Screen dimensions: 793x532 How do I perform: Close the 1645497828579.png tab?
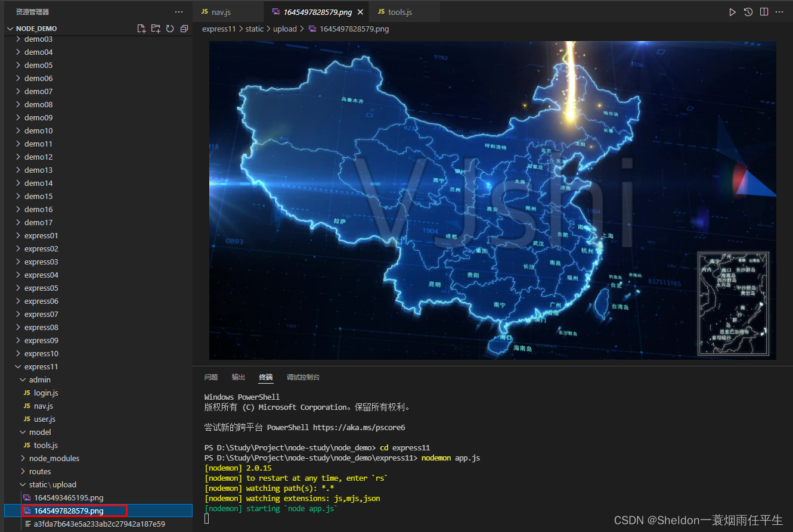(x=360, y=12)
